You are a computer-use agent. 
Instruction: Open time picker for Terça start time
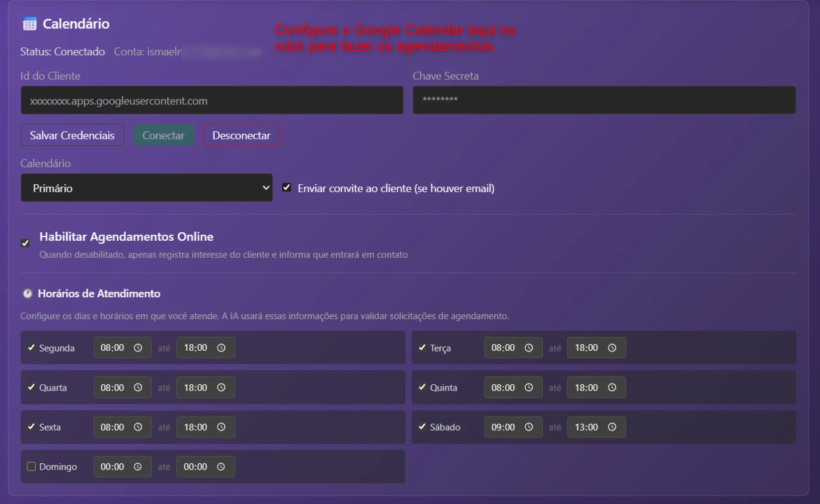(529, 348)
